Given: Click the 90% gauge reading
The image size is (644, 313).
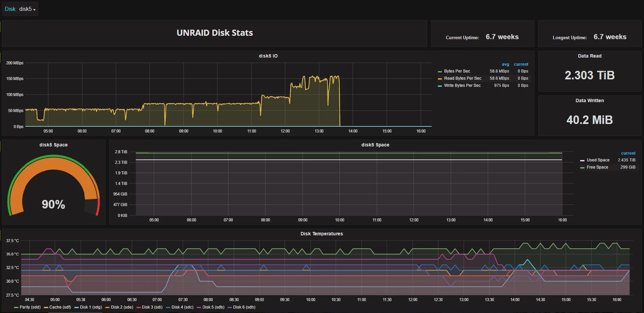Looking at the screenshot, I should tap(53, 204).
